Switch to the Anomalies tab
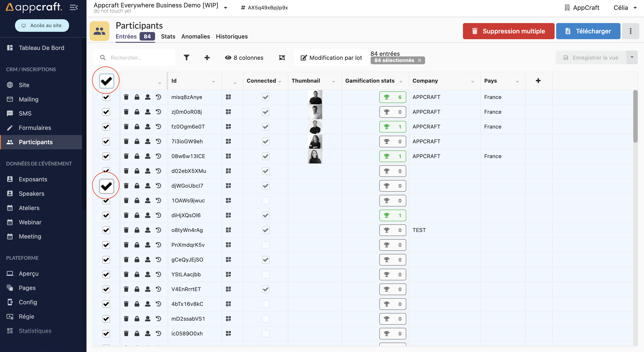This screenshot has height=352, width=644. (x=195, y=36)
